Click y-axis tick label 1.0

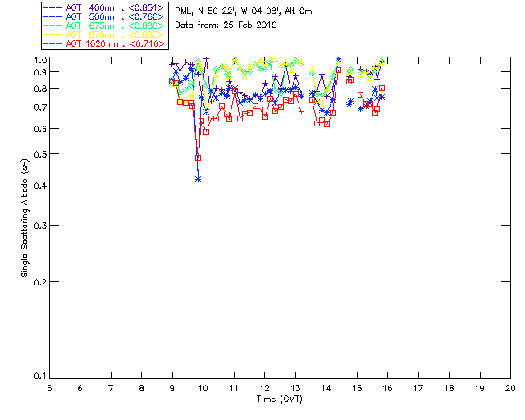[x=40, y=60]
